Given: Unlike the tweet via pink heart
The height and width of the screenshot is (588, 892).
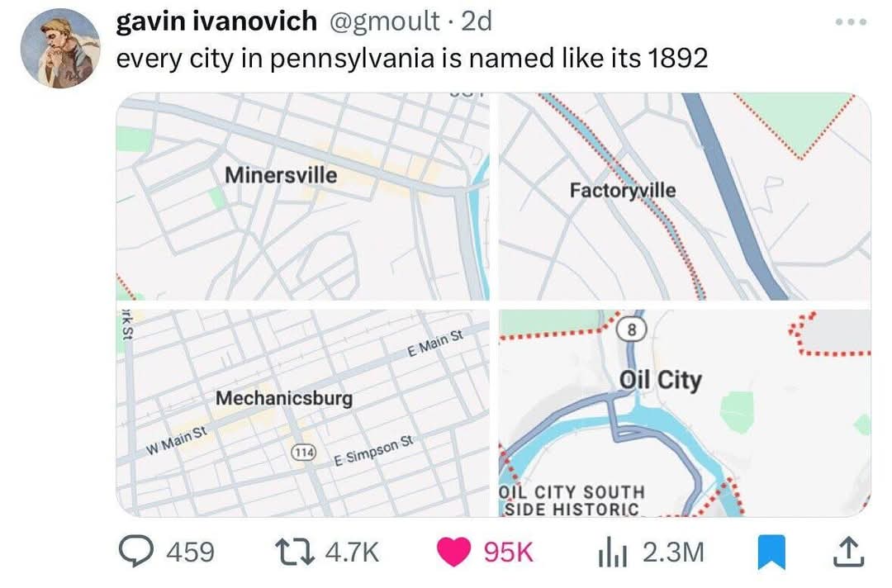Looking at the screenshot, I should coord(453,552).
